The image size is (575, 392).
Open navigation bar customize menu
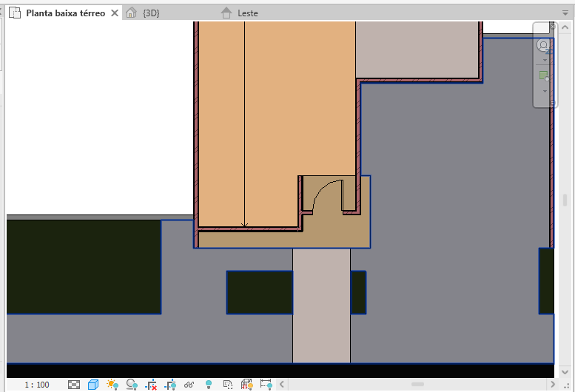click(x=553, y=103)
